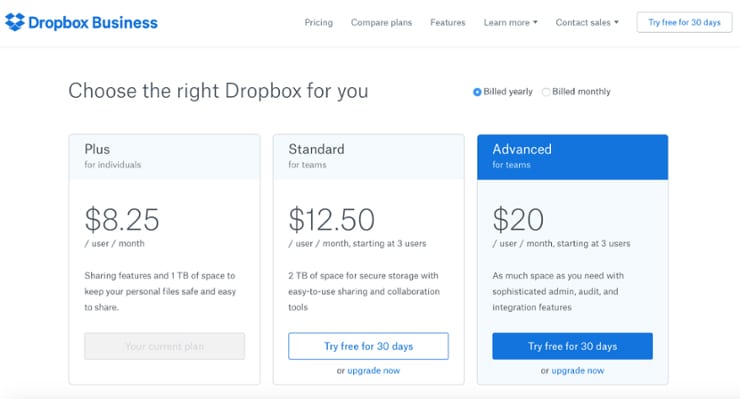The width and height of the screenshot is (740, 399).
Task: Click the $8.25 price text
Action: pyautogui.click(x=122, y=220)
